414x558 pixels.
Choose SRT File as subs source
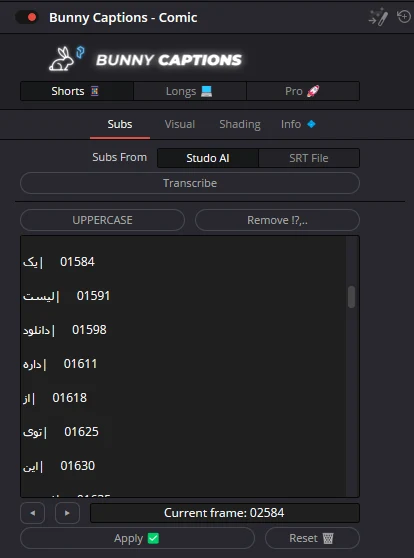[309, 158]
